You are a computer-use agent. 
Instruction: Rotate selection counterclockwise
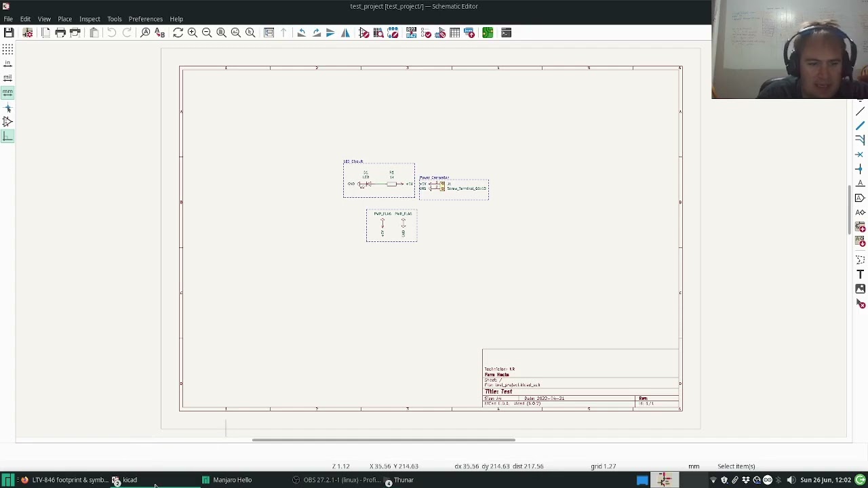click(302, 33)
